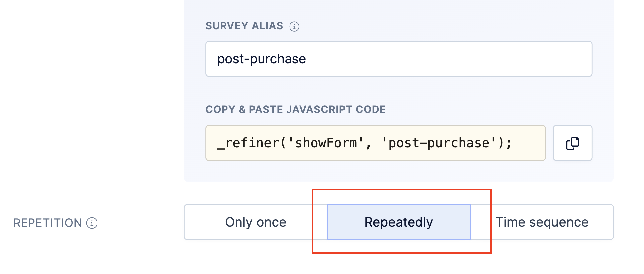This screenshot has height=274, width=644.
Task: Click the SURVEY ALIAS label
Action: (x=244, y=26)
